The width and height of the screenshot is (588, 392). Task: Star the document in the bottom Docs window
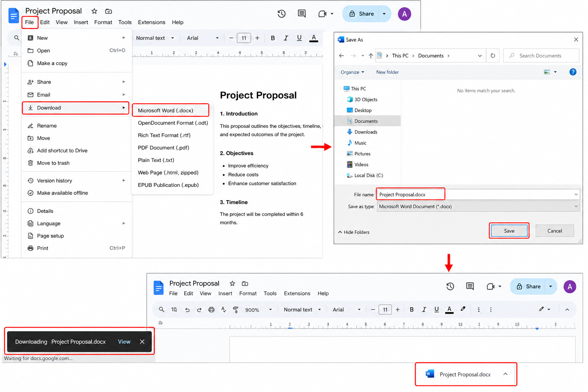tap(232, 284)
